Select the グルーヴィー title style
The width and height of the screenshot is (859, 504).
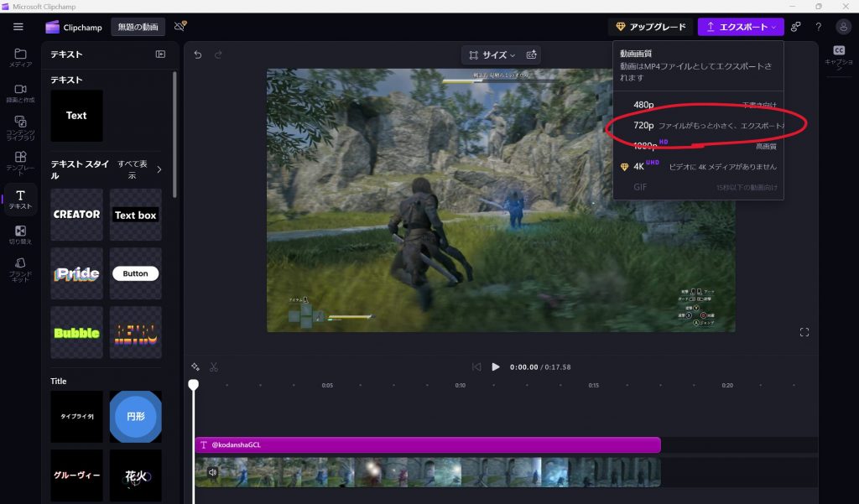(76, 475)
